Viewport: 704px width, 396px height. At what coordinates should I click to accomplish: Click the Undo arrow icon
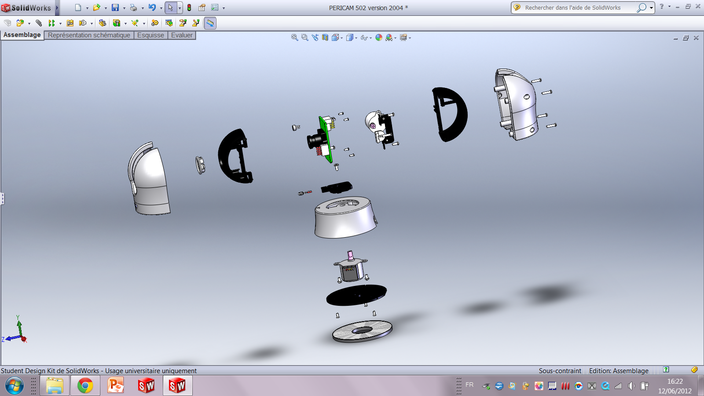152,8
